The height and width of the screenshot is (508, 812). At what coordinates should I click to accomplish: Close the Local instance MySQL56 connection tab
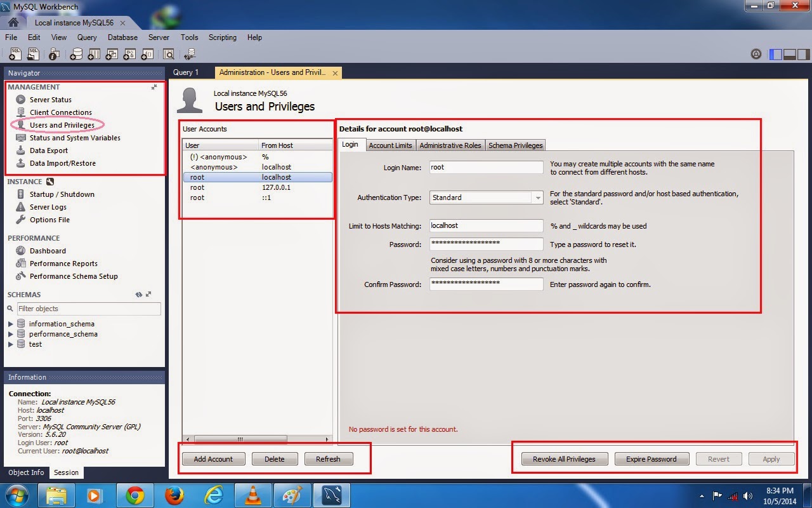click(x=123, y=23)
